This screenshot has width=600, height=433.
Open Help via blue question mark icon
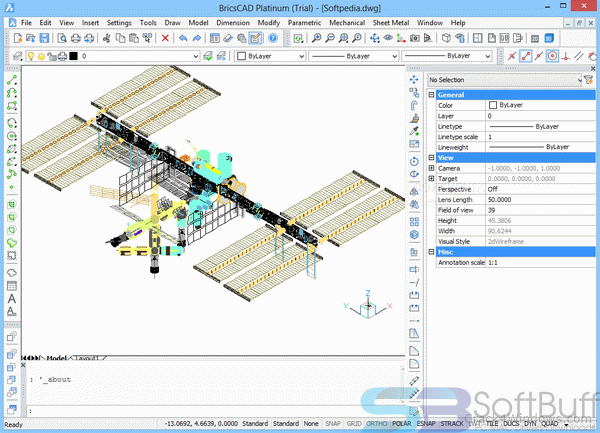click(273, 38)
